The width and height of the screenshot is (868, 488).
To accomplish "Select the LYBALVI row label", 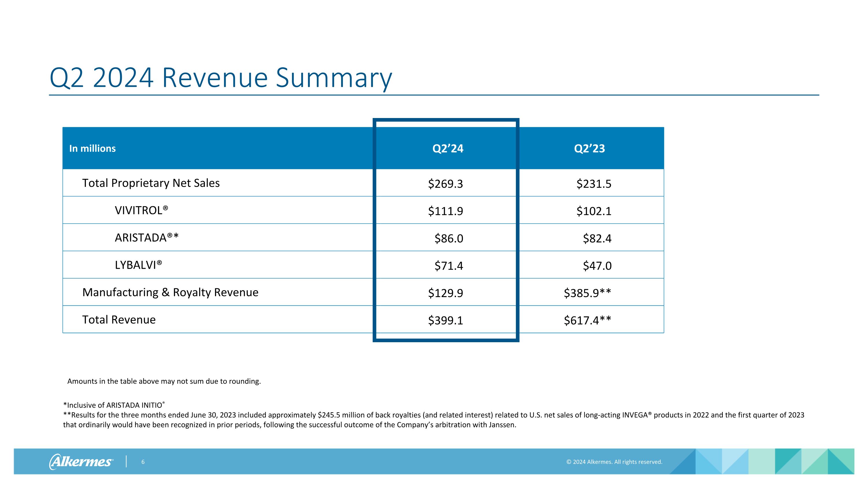I will coord(138,265).
